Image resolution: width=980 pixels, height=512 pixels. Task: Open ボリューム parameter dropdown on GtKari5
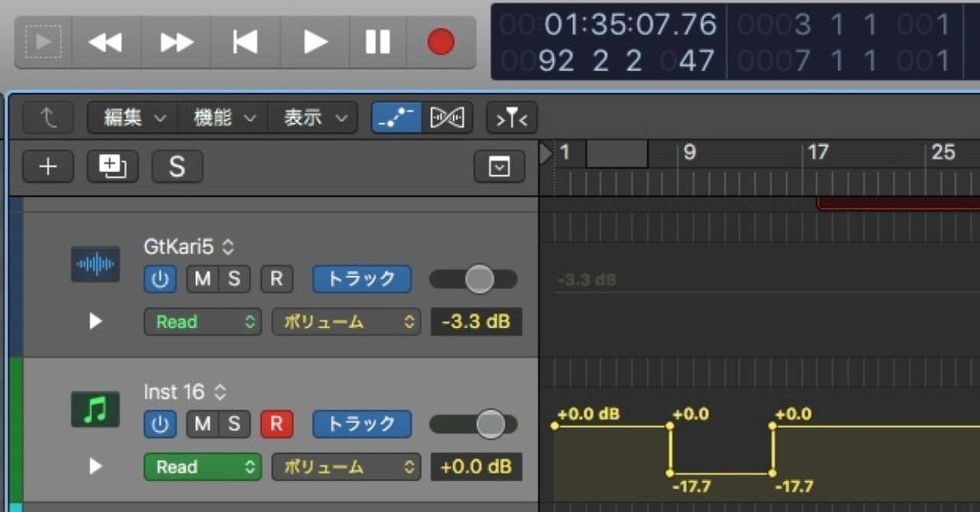point(346,321)
